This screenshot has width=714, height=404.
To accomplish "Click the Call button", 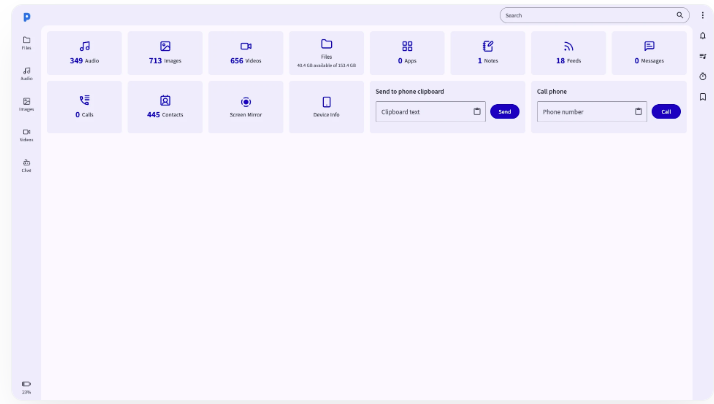I will point(666,112).
